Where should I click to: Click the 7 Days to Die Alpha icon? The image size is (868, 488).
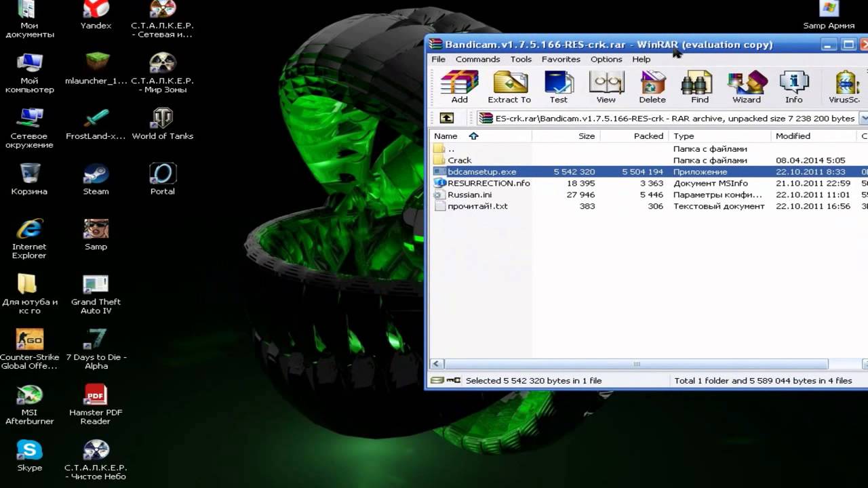point(96,350)
